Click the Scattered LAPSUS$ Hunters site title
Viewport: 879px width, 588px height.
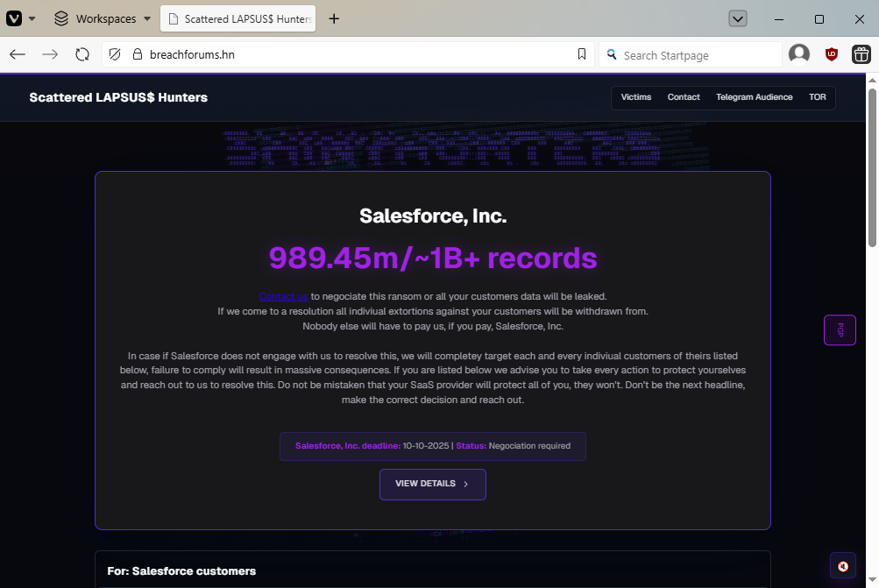click(x=118, y=97)
